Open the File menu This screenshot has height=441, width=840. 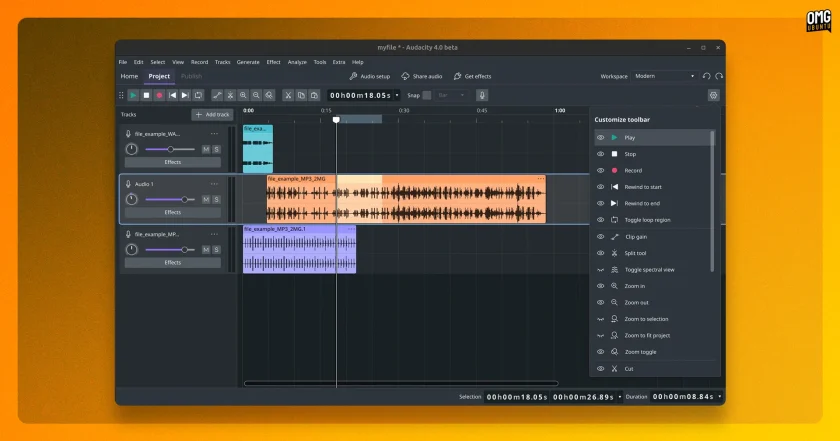[x=123, y=62]
